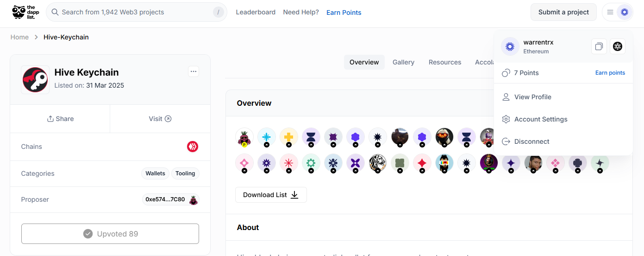
Task: Click the Share button
Action: (60, 119)
